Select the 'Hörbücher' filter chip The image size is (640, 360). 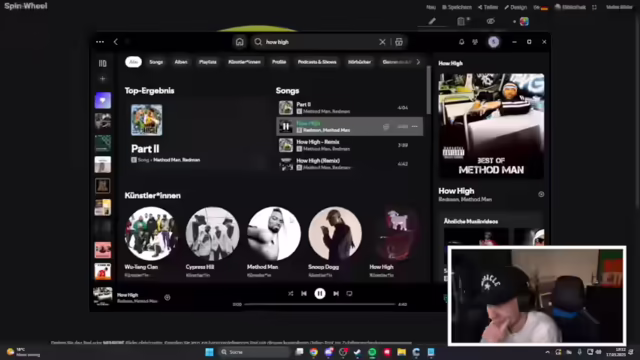[359, 62]
